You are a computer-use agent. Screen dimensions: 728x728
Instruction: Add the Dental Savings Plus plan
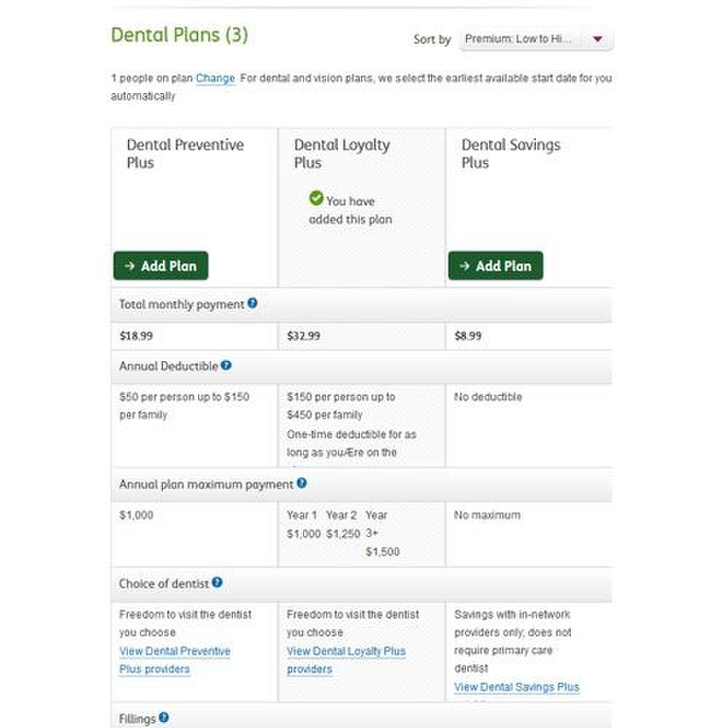click(496, 266)
